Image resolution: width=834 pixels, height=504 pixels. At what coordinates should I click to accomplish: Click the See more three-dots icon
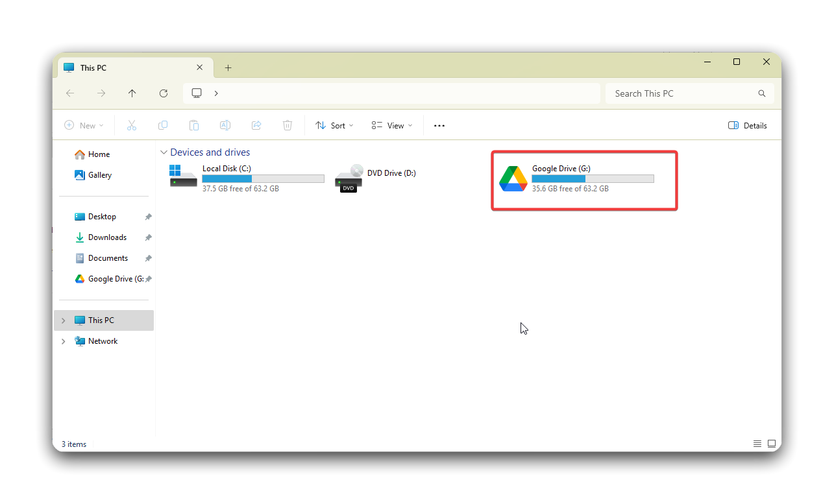[x=439, y=126]
